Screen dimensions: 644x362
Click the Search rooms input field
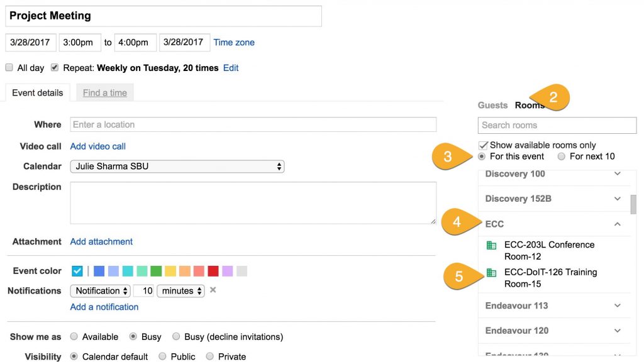click(x=557, y=125)
